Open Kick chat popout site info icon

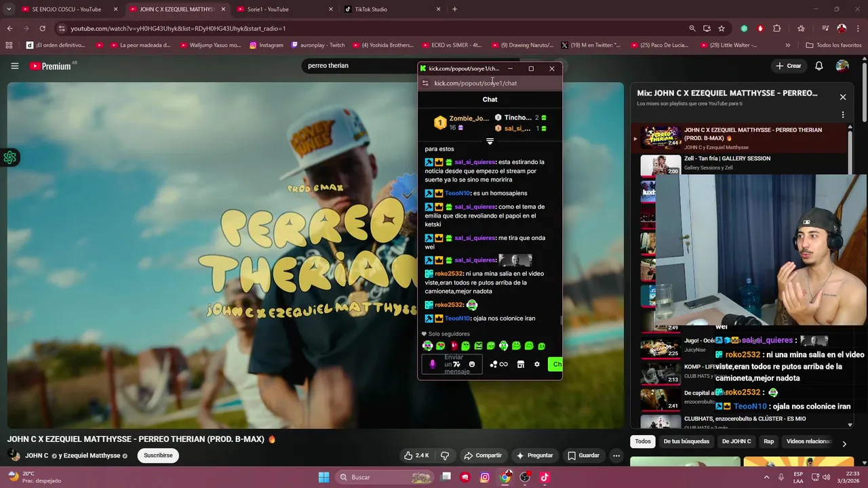[425, 83]
